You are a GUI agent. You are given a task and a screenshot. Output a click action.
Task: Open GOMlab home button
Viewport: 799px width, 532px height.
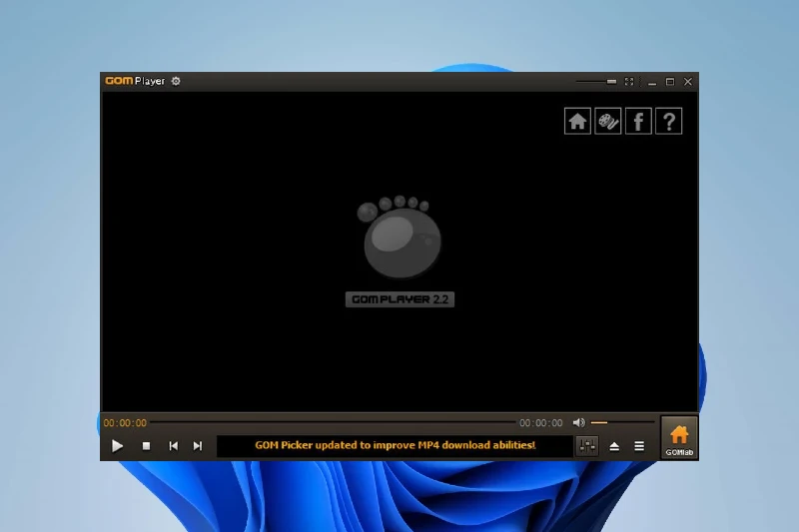pyautogui.click(x=679, y=438)
